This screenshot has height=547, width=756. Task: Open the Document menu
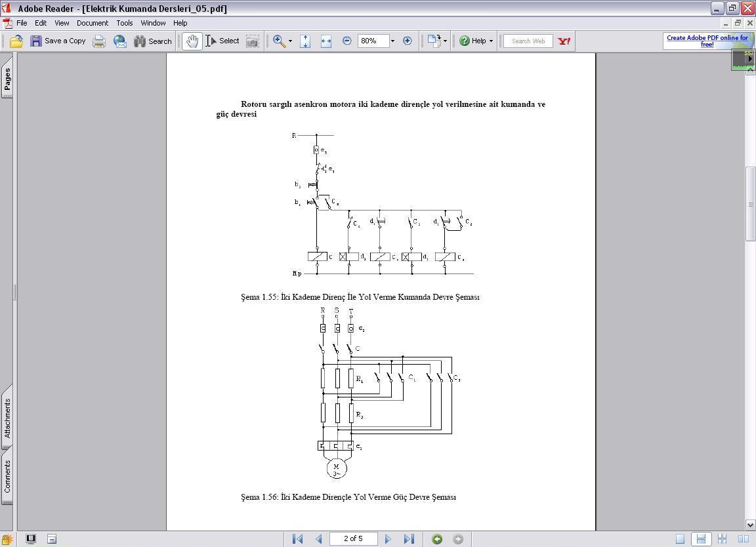(x=92, y=23)
